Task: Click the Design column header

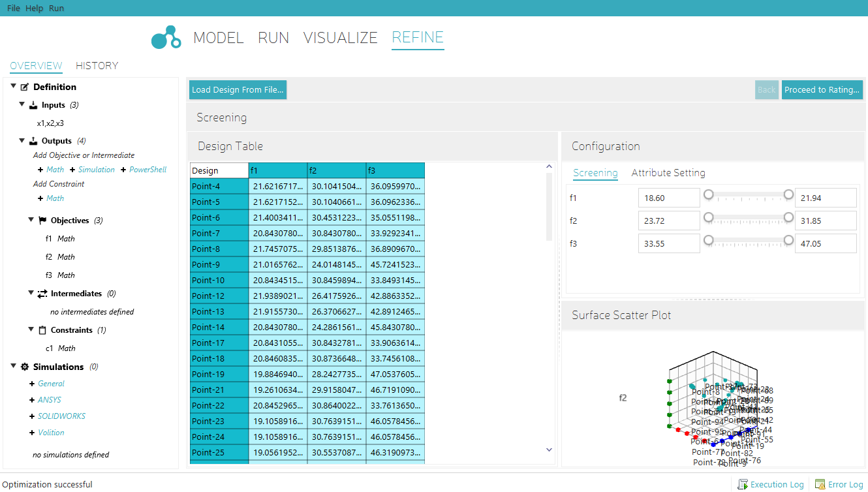Action: coord(219,171)
